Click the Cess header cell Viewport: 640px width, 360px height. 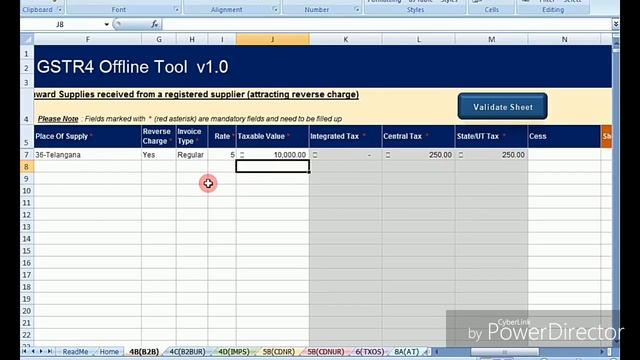564,136
